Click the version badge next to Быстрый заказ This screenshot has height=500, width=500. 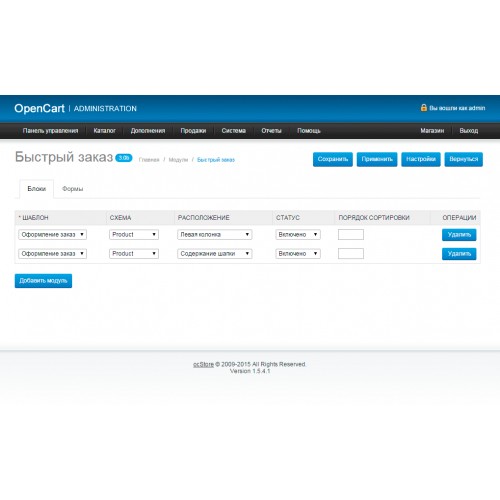(x=124, y=158)
